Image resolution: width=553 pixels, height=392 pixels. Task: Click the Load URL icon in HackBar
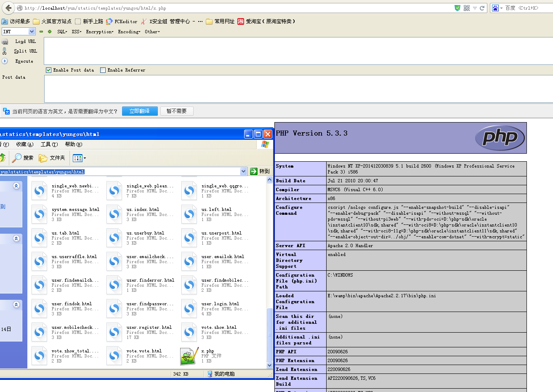tap(5, 42)
